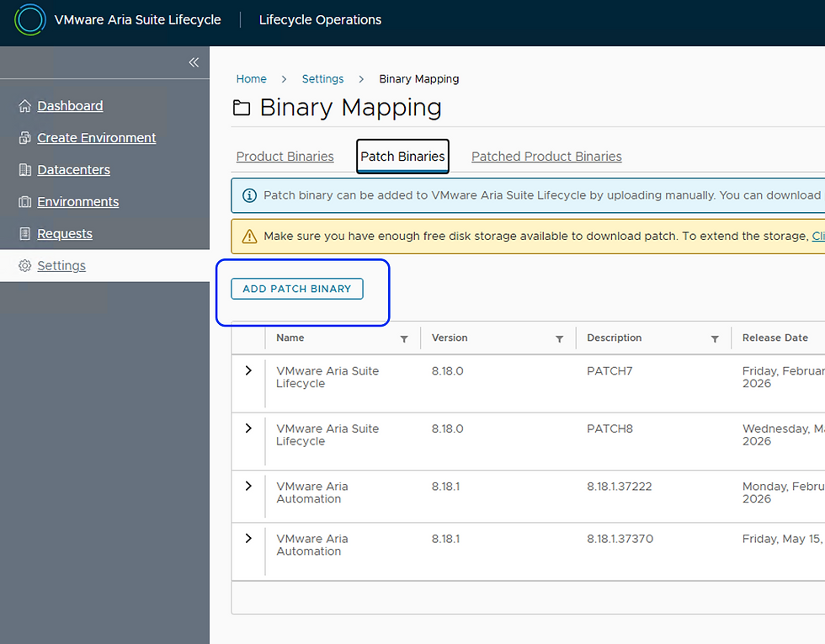The height and width of the screenshot is (644, 825).
Task: Click the 8.18.1.37370 description cell
Action: (620, 539)
